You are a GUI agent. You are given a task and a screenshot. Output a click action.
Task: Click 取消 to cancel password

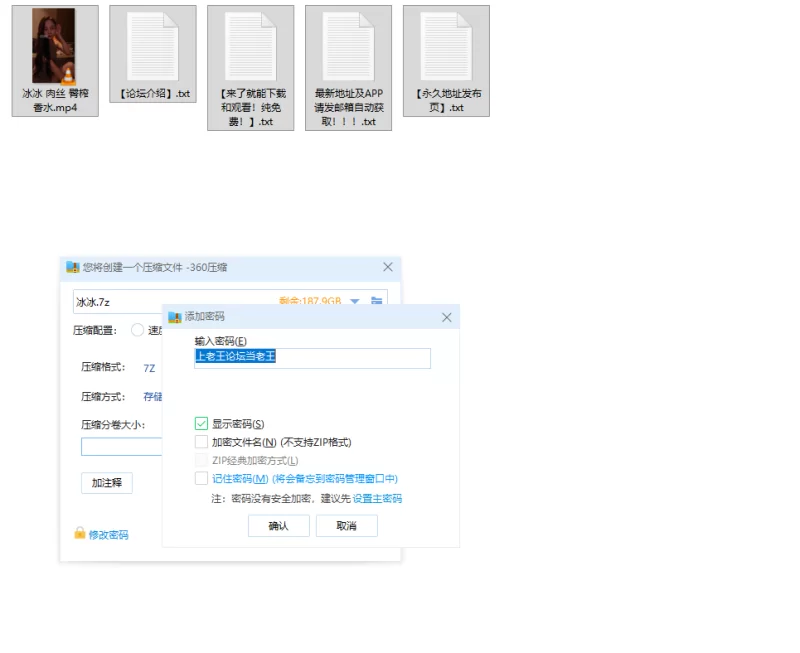(346, 525)
